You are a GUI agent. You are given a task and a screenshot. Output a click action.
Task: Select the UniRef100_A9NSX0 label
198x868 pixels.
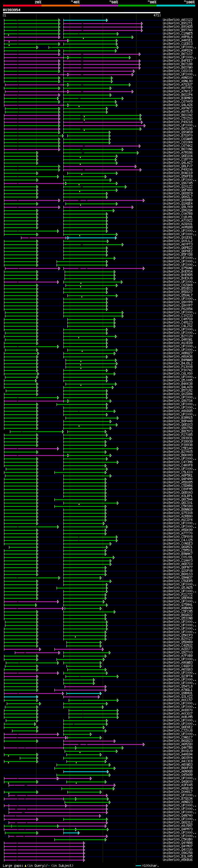(x=178, y=78)
